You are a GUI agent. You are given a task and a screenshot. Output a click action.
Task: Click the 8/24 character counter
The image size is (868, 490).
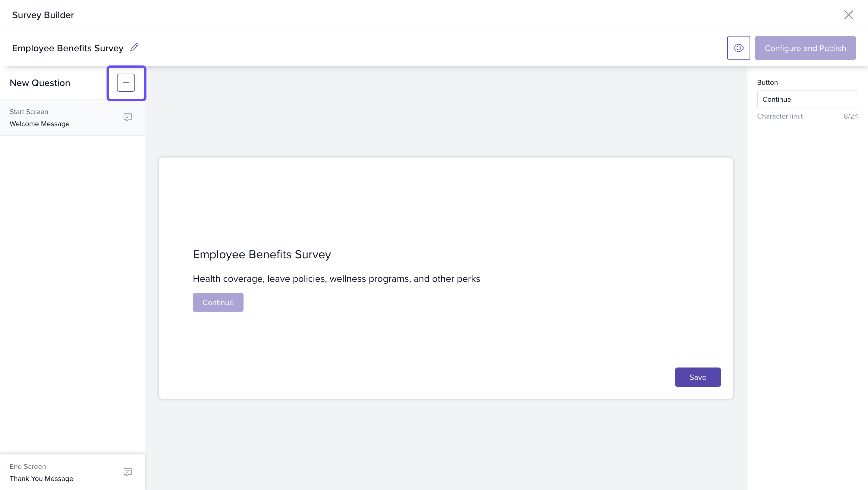point(851,116)
